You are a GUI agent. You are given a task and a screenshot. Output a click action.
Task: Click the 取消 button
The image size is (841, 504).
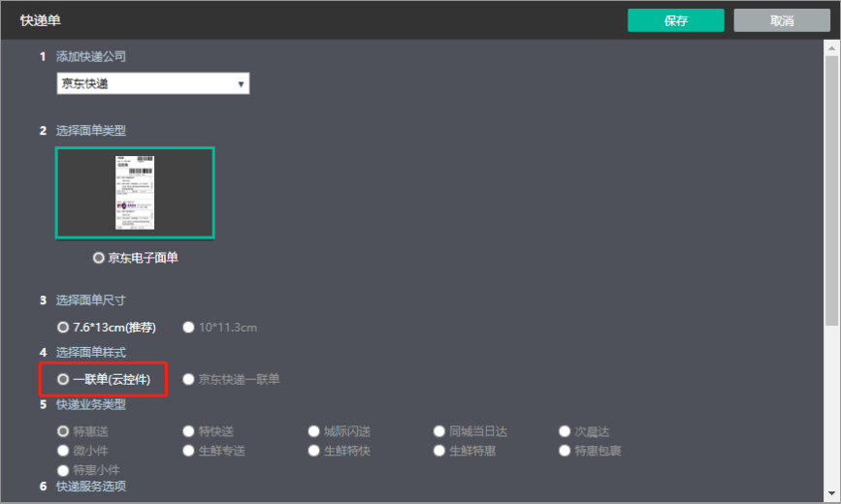782,20
